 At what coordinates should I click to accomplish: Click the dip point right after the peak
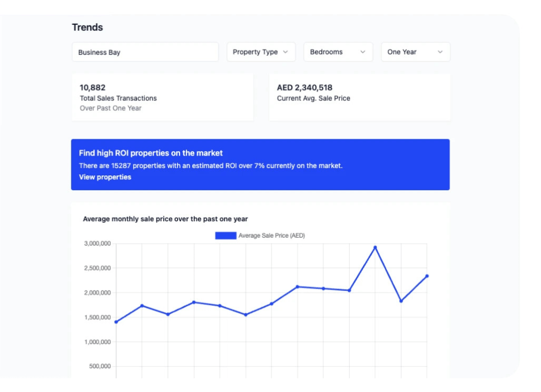(x=401, y=301)
